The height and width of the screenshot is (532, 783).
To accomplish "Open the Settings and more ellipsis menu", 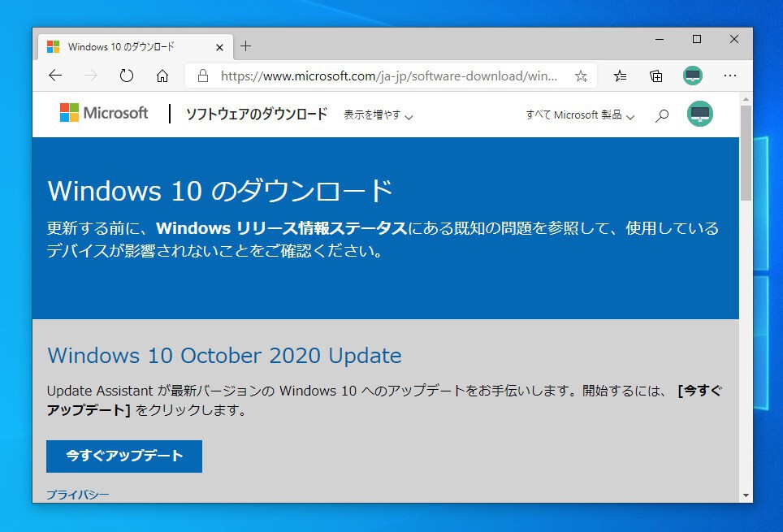I will click(x=729, y=76).
